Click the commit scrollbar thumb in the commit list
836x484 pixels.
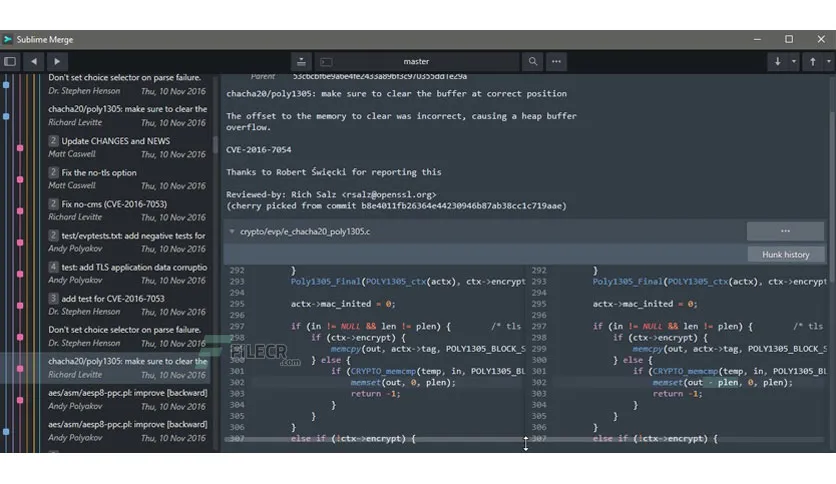tap(215, 144)
